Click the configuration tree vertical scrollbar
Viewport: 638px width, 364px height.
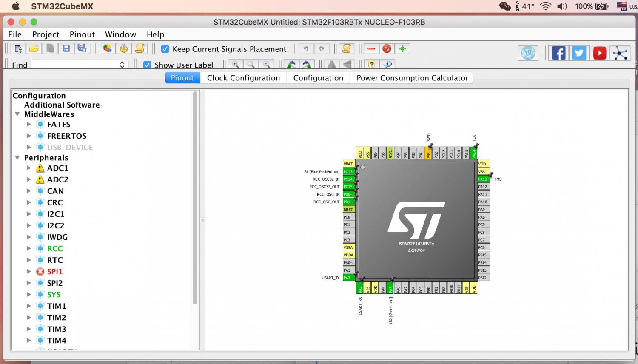click(x=195, y=198)
